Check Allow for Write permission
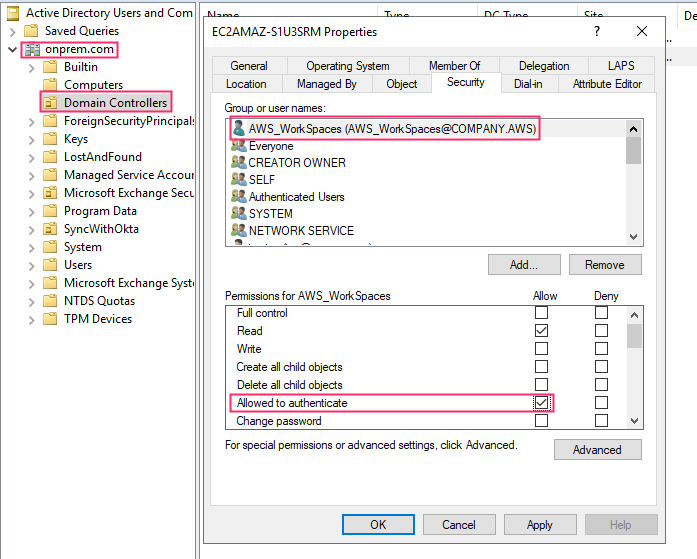Viewport: 697px width, 559px height. coord(541,348)
